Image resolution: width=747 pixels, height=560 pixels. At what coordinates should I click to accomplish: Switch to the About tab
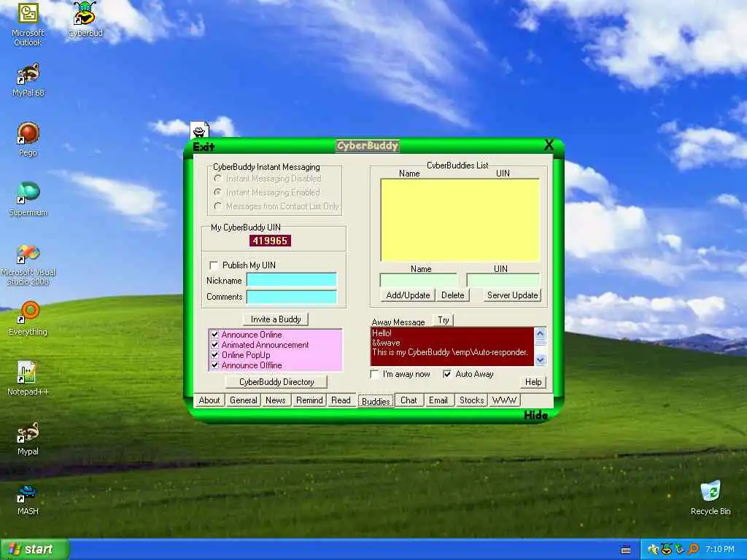click(209, 400)
